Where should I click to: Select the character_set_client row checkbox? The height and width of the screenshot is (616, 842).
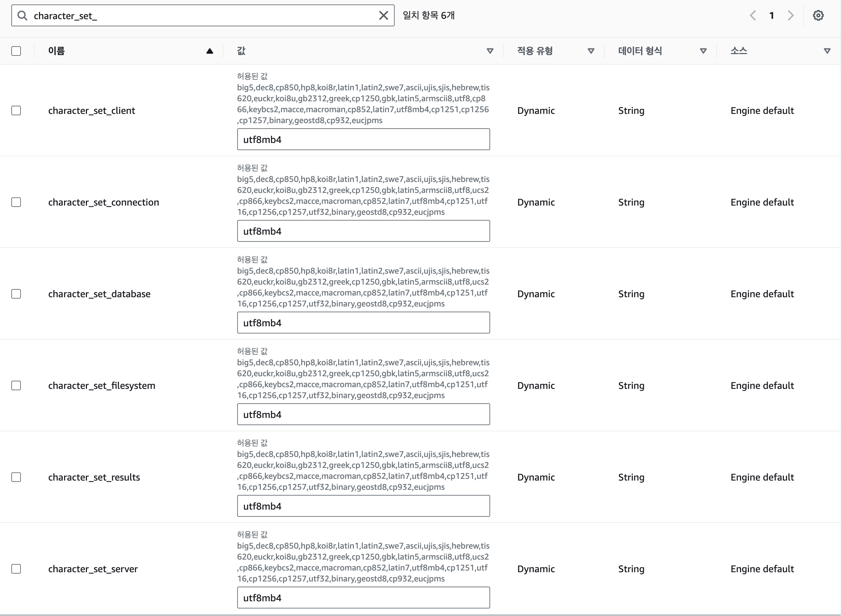click(16, 111)
